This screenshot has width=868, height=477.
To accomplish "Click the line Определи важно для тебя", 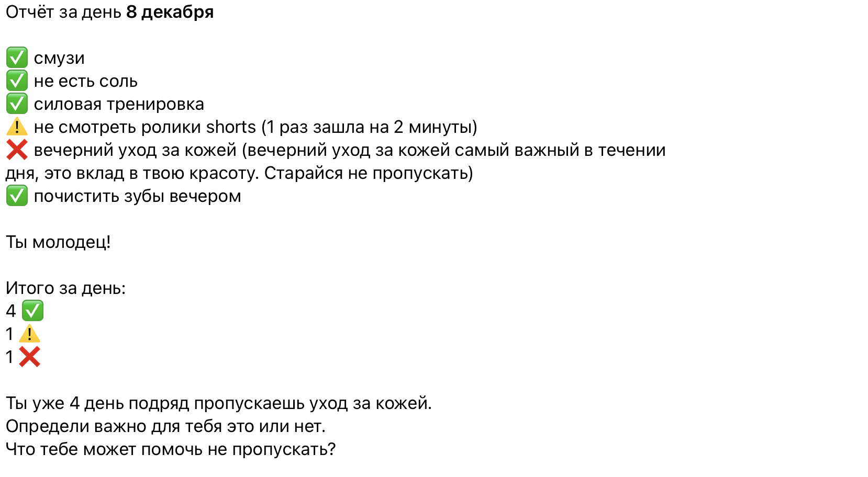I will coord(165,426).
